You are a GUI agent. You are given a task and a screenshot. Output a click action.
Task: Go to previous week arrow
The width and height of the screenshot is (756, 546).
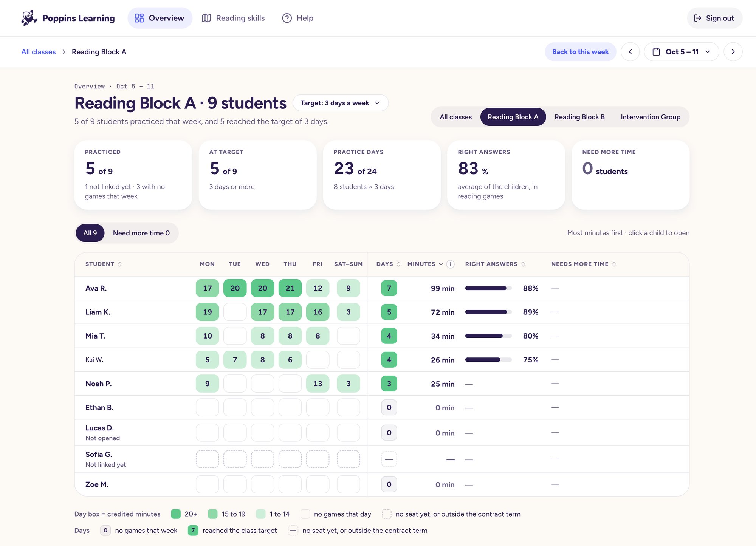tap(630, 52)
